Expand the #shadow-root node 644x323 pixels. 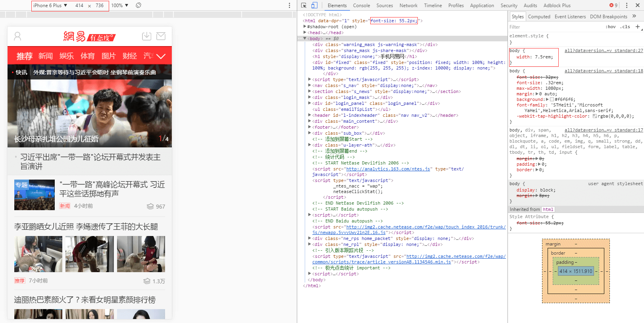[305, 27]
